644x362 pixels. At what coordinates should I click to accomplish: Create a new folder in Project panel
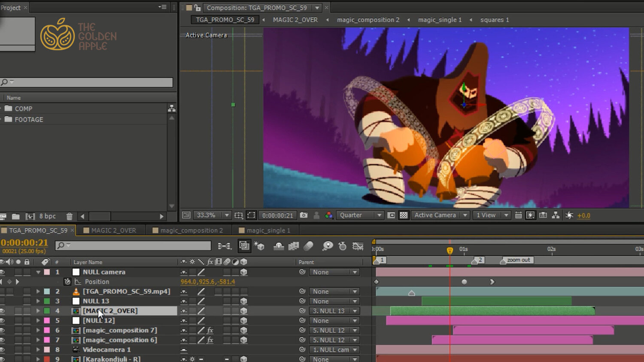(x=16, y=217)
